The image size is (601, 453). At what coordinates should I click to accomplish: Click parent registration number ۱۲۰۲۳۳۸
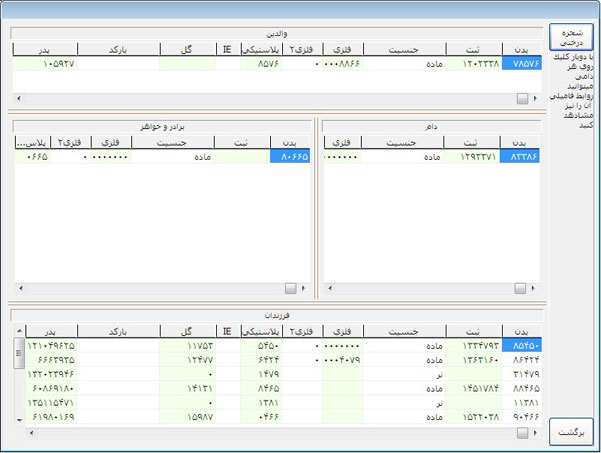(474, 64)
